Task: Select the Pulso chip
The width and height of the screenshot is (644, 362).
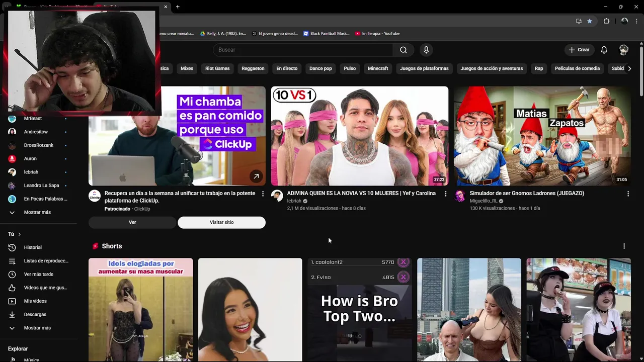Action: tap(350, 68)
